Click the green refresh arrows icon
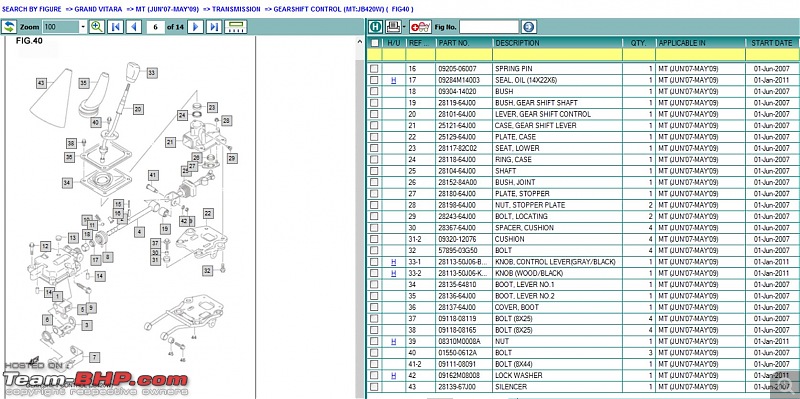The height and width of the screenshot is (399, 800). (x=9, y=27)
